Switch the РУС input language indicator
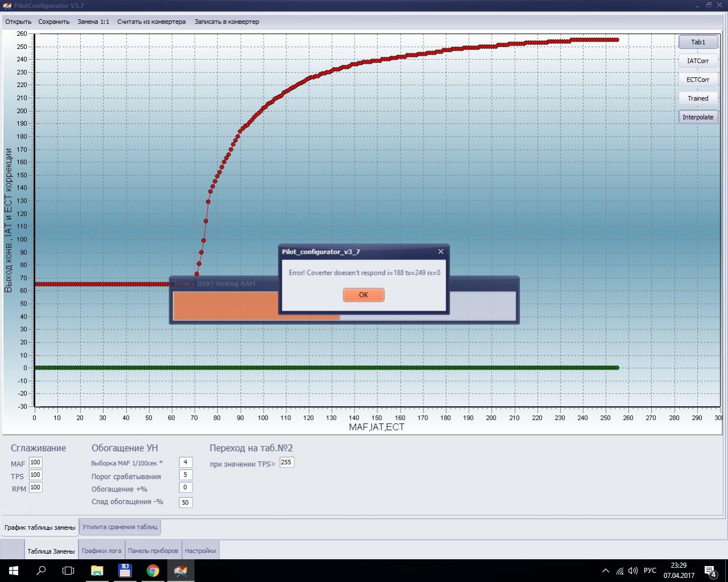The width and height of the screenshot is (728, 582). point(650,571)
